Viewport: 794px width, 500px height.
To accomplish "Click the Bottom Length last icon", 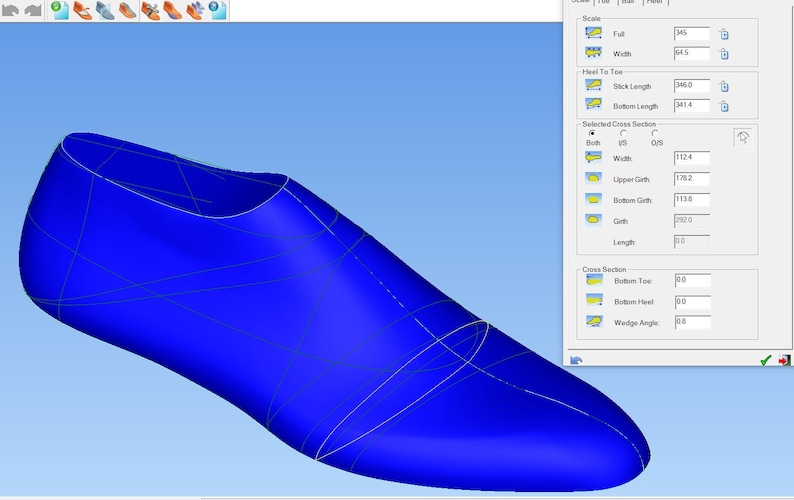I will coord(593,105).
